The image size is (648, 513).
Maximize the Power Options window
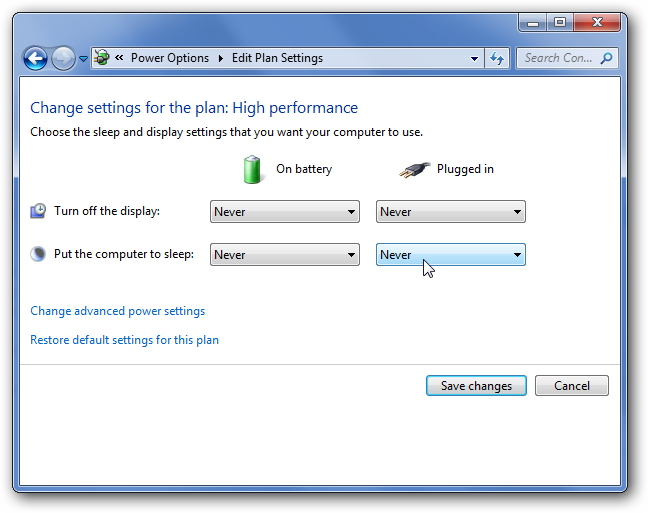tap(560, 22)
